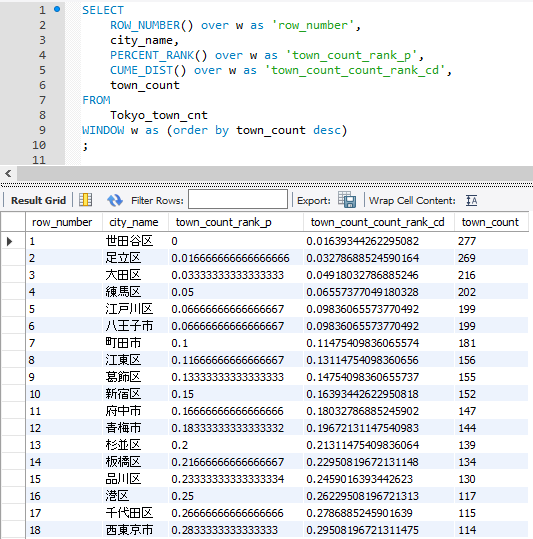This screenshot has height=539, width=533.
Task: Select the row marker arrow for row 1
Action: (10, 241)
